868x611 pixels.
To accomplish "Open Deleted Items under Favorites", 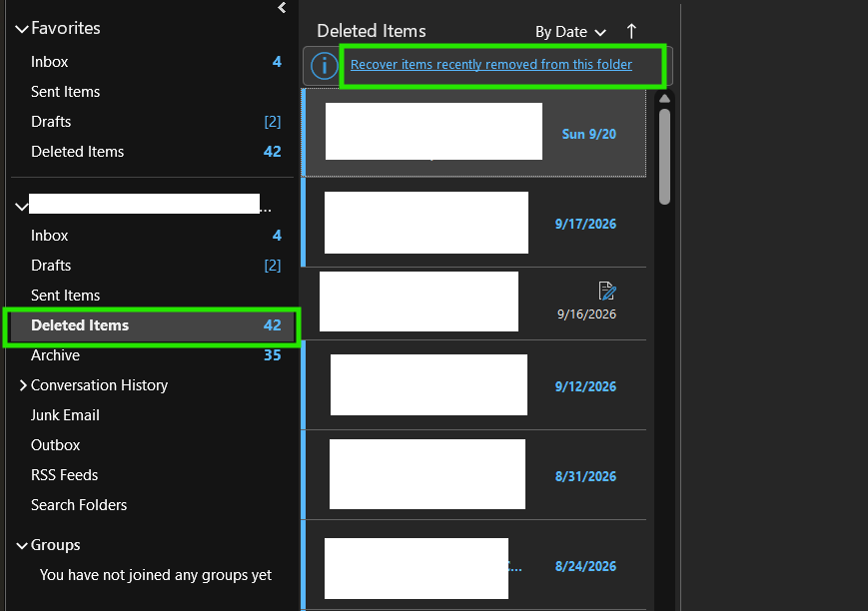I will (150, 151).
